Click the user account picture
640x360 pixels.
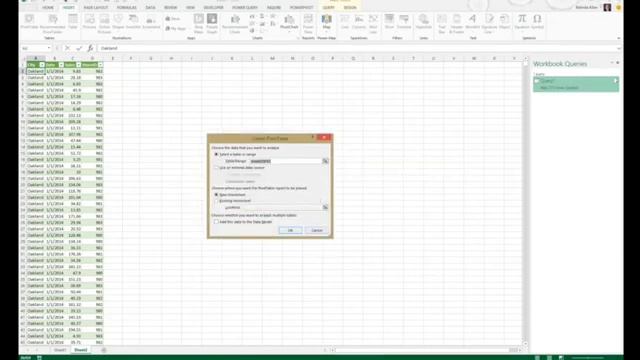click(607, 8)
